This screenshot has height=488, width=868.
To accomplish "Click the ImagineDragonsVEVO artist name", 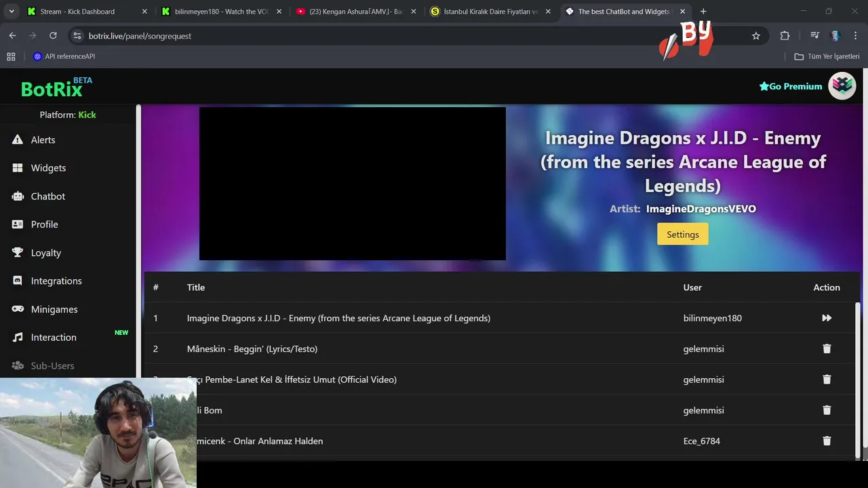I will pos(701,209).
